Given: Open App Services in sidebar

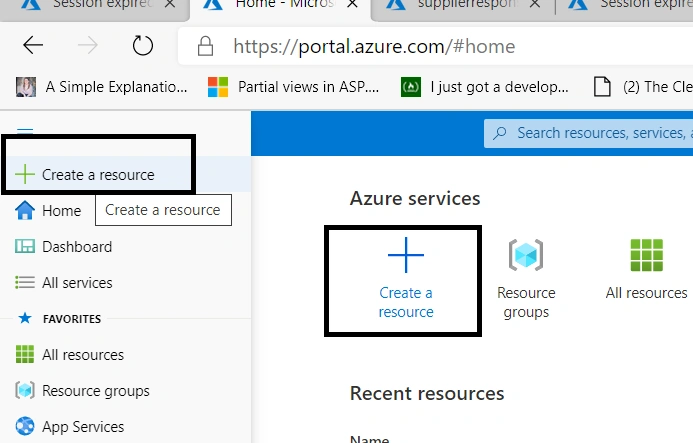Looking at the screenshot, I should (x=83, y=427).
